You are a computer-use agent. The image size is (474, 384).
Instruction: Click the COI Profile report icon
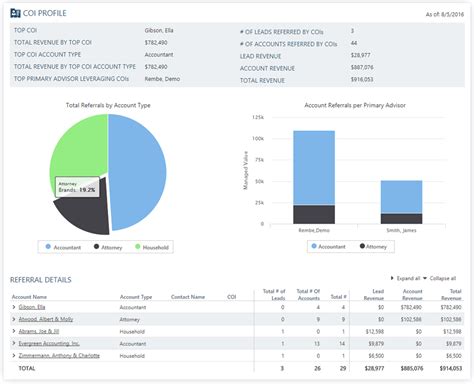[15, 13]
